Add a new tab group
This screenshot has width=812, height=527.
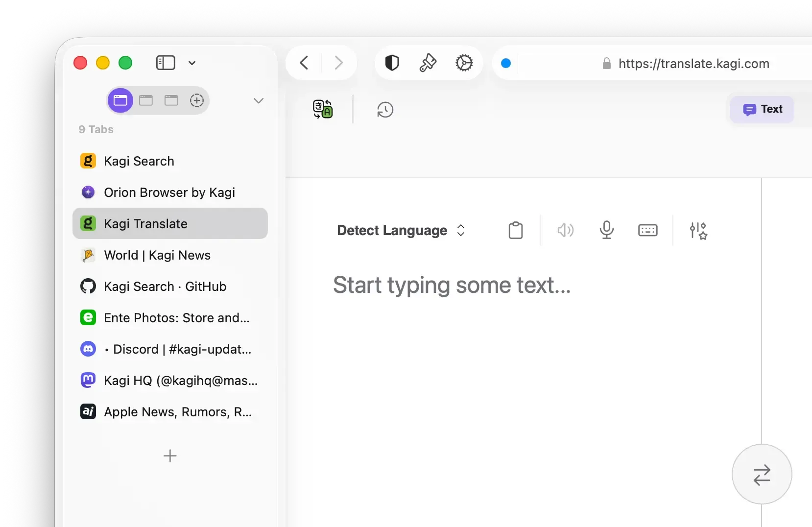coord(197,100)
